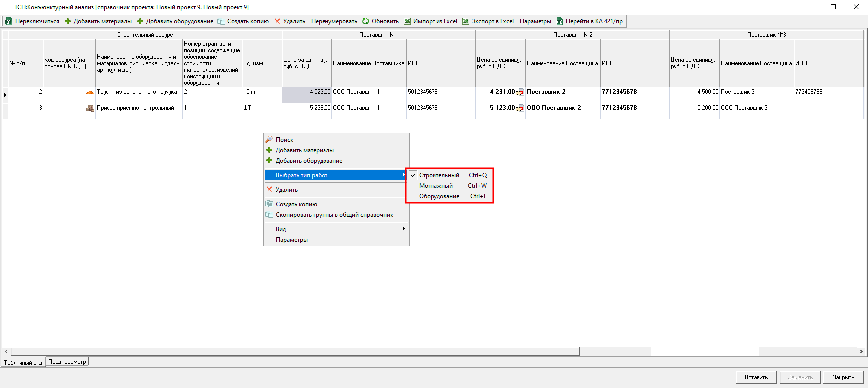The image size is (868, 388).
Task: Click Перенумеровать in the toolbar
Action: 334,21
